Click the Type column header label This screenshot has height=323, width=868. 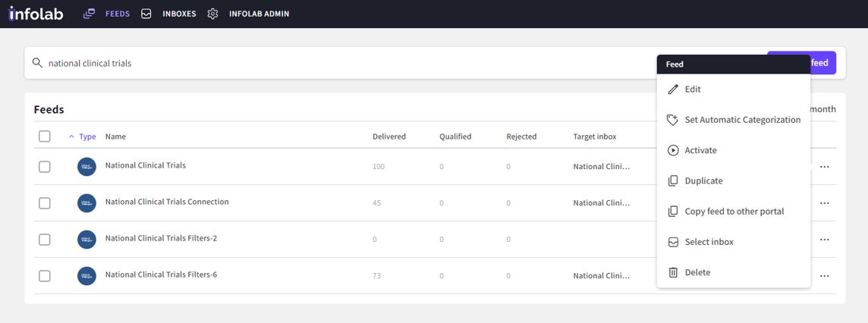87,136
